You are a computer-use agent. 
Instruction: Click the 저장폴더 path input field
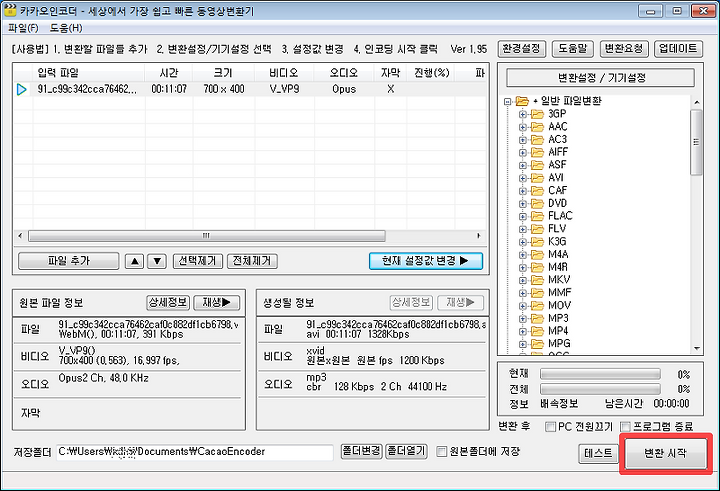195,452
